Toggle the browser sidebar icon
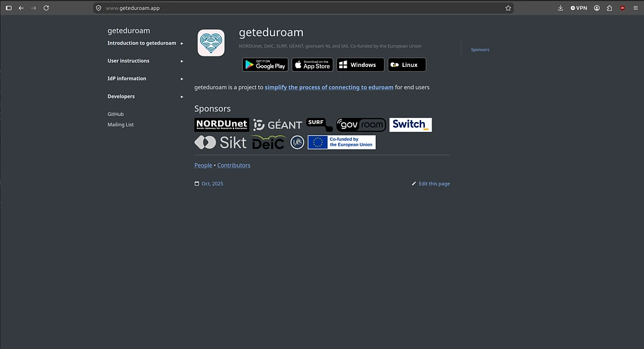 (9, 8)
